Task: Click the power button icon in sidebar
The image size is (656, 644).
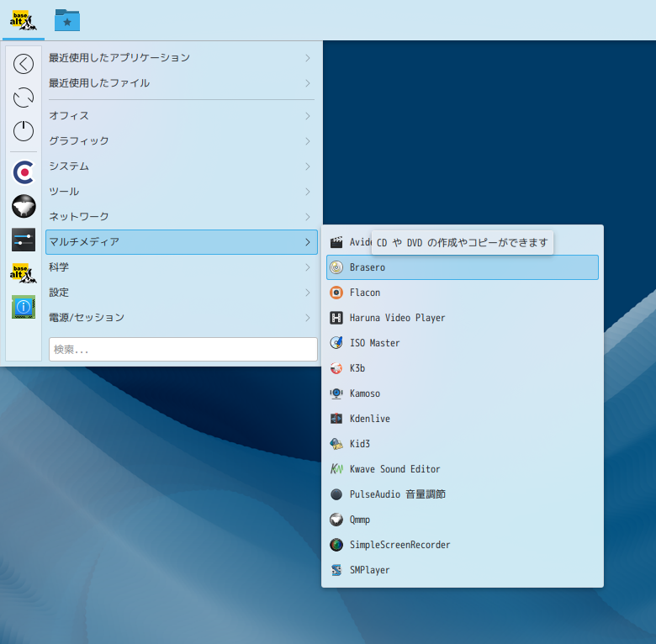Action: (24, 131)
